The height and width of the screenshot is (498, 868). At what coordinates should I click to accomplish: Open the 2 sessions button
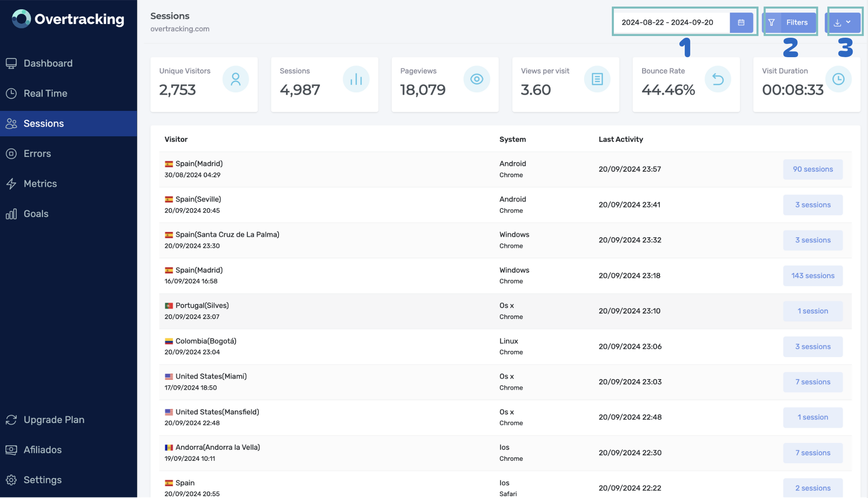[x=813, y=488]
